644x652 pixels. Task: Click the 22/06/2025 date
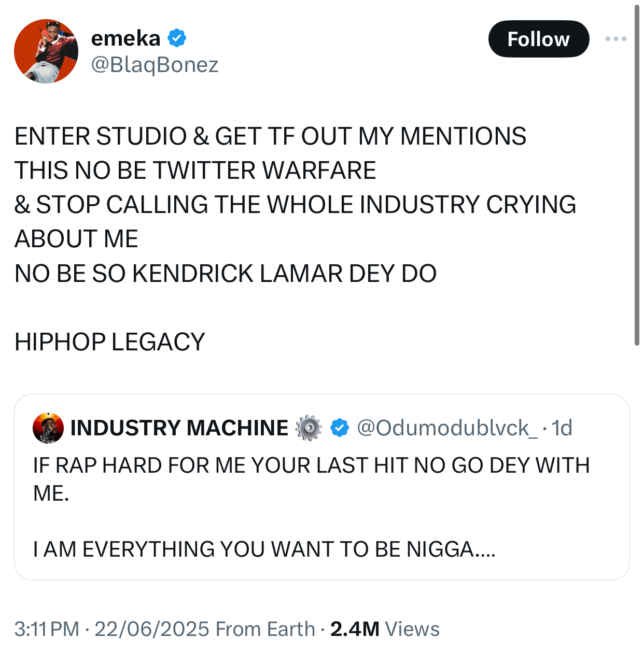point(152,629)
